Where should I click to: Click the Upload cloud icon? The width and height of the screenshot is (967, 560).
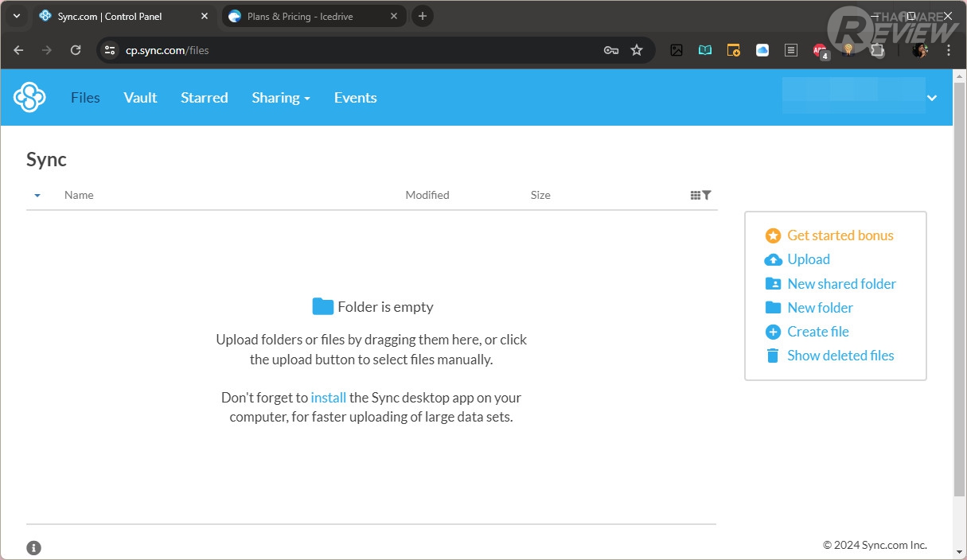pyautogui.click(x=773, y=259)
